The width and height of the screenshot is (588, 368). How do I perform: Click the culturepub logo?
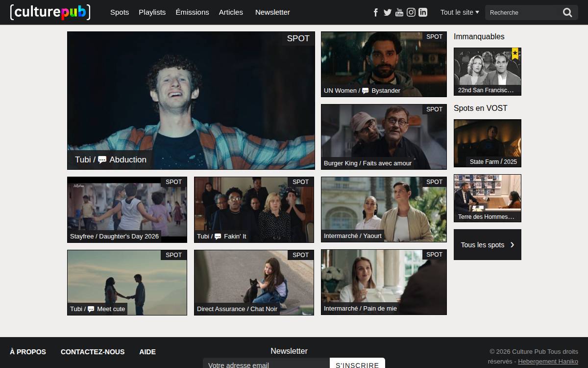[50, 12]
